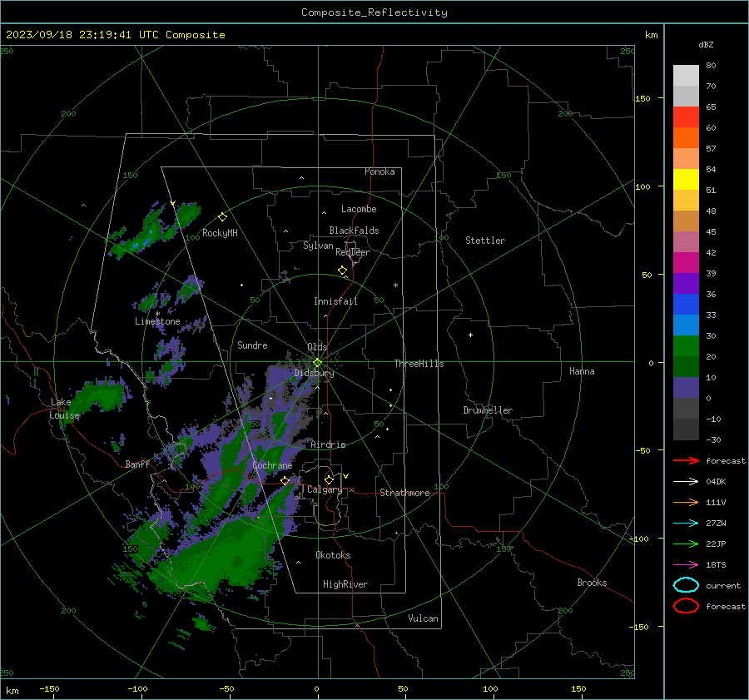Click the Drumheller city label
The image size is (749, 700).
[488, 410]
